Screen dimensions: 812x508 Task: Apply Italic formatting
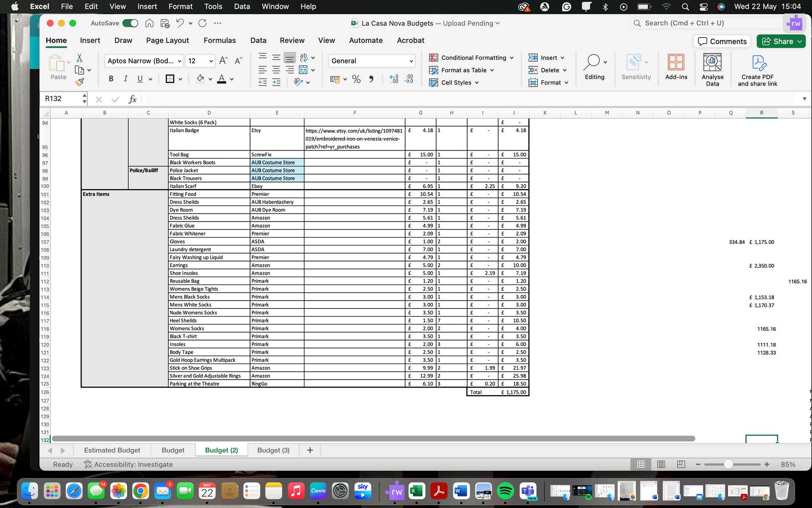125,79
